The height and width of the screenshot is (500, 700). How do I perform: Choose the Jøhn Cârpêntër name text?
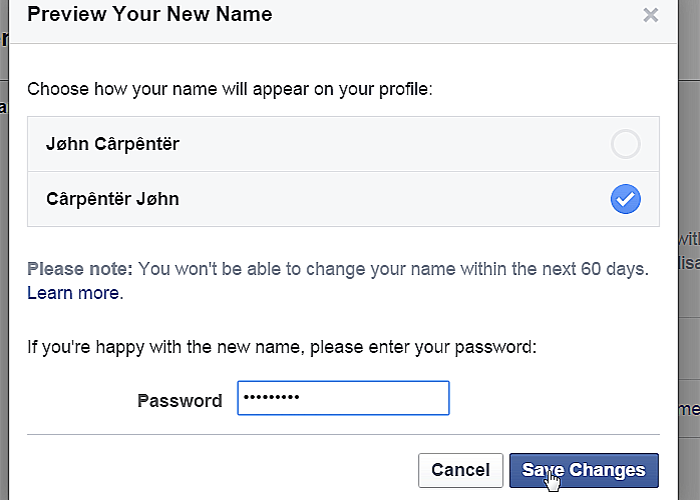click(112, 144)
